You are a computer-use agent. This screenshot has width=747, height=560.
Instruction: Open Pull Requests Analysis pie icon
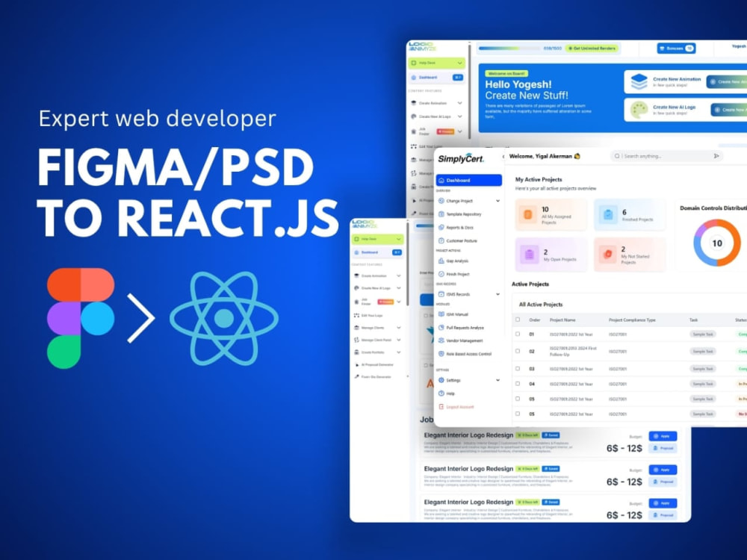(441, 327)
